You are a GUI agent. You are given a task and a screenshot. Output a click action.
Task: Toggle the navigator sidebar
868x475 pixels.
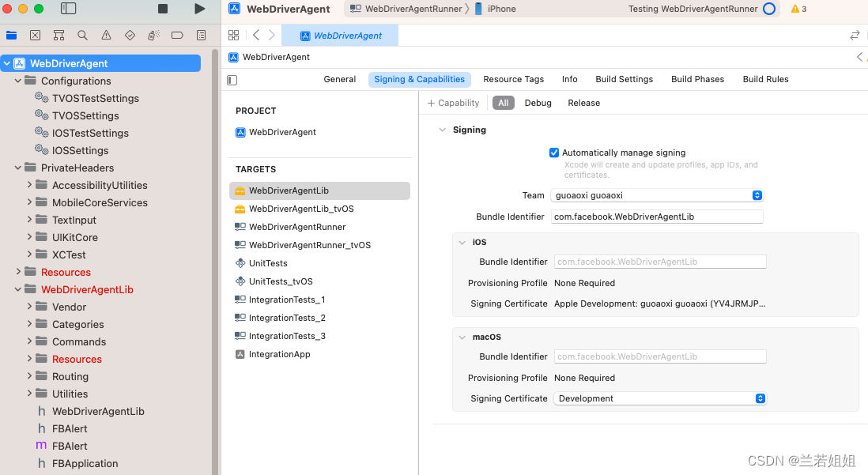click(x=68, y=9)
